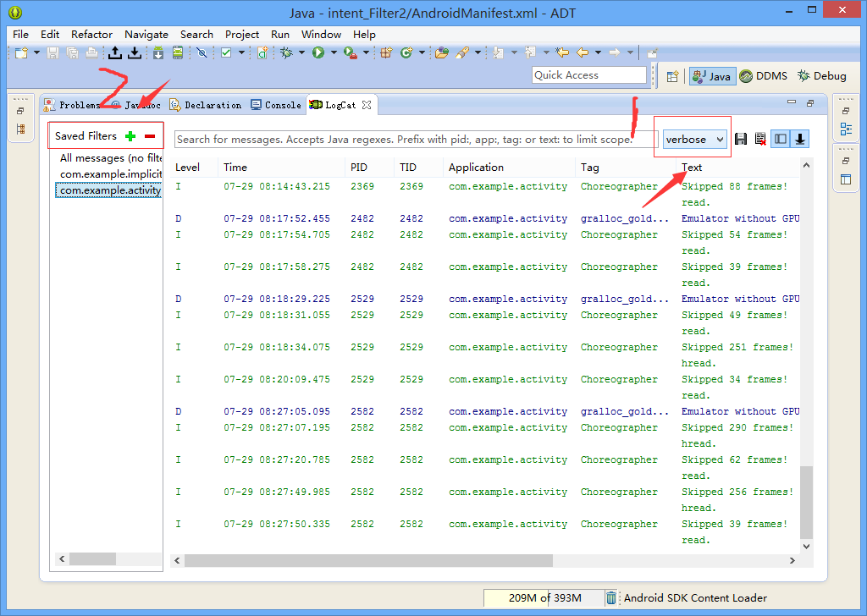
Task: Open dropdown arrow beside green Run button
Action: pyautogui.click(x=334, y=53)
